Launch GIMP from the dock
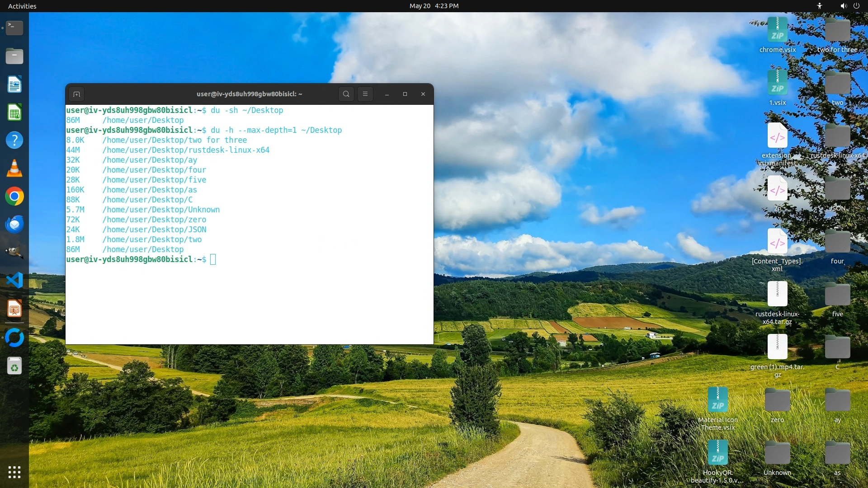This screenshot has height=488, width=868. pos(14,252)
